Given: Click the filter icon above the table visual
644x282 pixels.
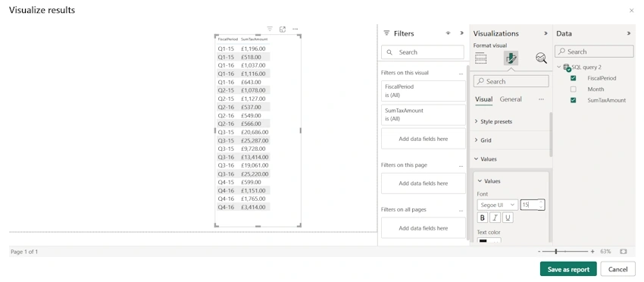Looking at the screenshot, I should (x=270, y=30).
